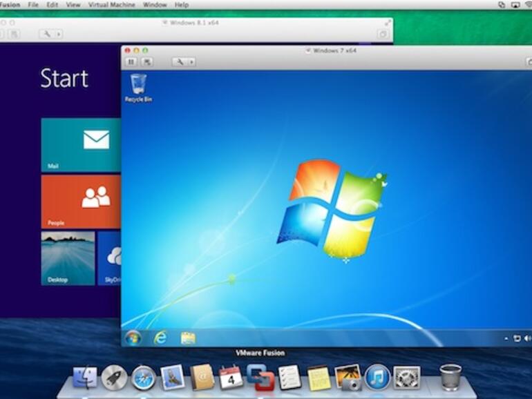Show hidden icons in Windows 7 tray

pos(506,338)
